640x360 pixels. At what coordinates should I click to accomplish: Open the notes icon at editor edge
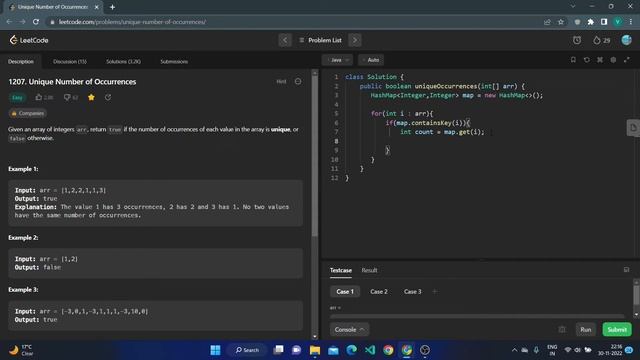coord(633,128)
